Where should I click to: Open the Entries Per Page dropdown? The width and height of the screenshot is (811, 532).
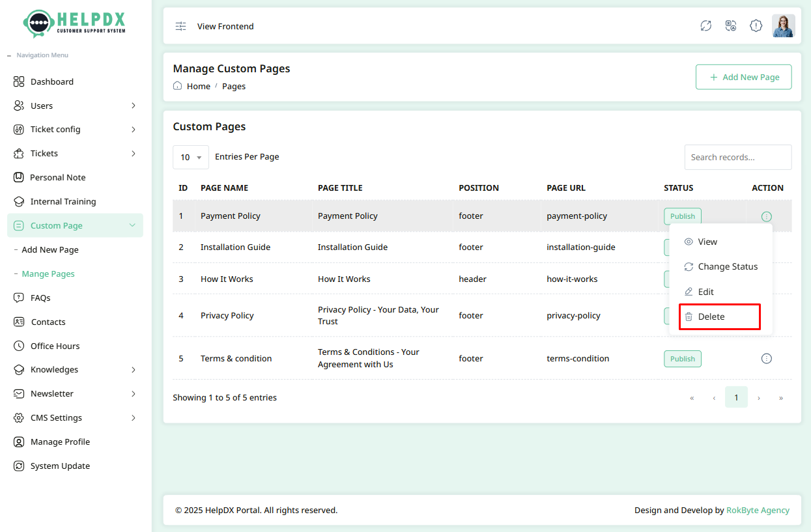191,157
